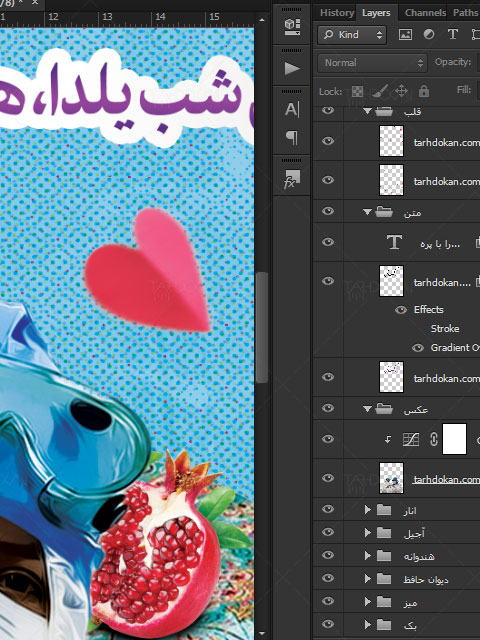Image resolution: width=480 pixels, height=640 pixels.
Task: Expand the دیوان حافظ group
Action: tap(367, 578)
